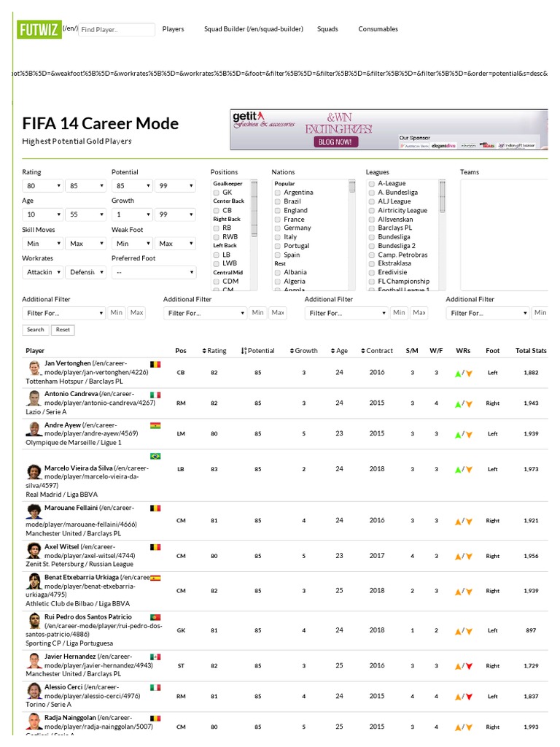This screenshot has width=560, height=747.
Task: Click the Belgium flag beside Jan Vertonghen
Action: pos(155,363)
